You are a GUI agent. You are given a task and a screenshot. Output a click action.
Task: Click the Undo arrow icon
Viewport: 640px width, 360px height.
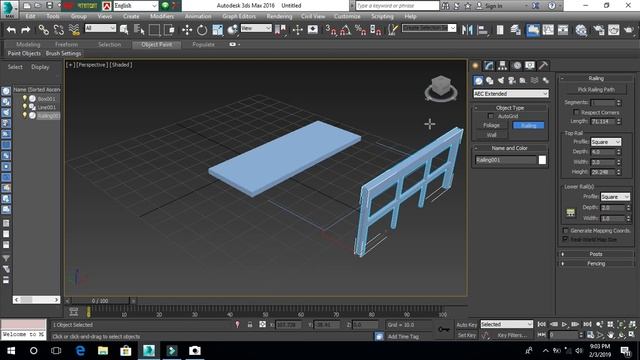[x=11, y=29]
